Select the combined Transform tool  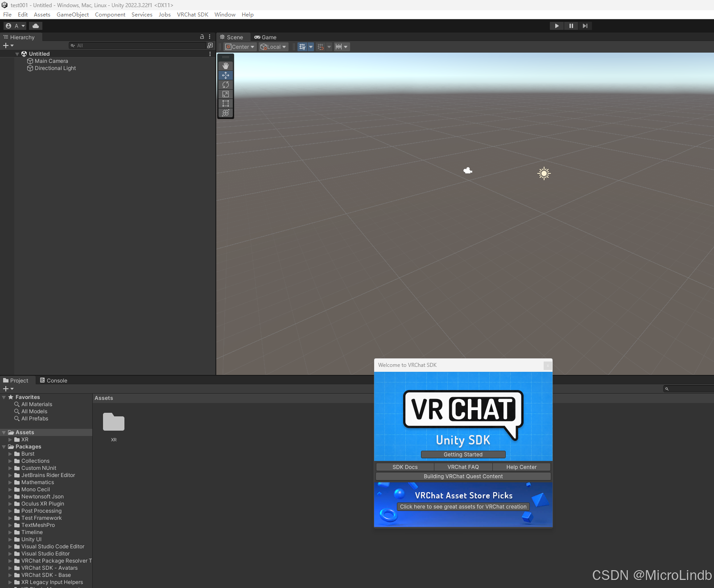226,113
